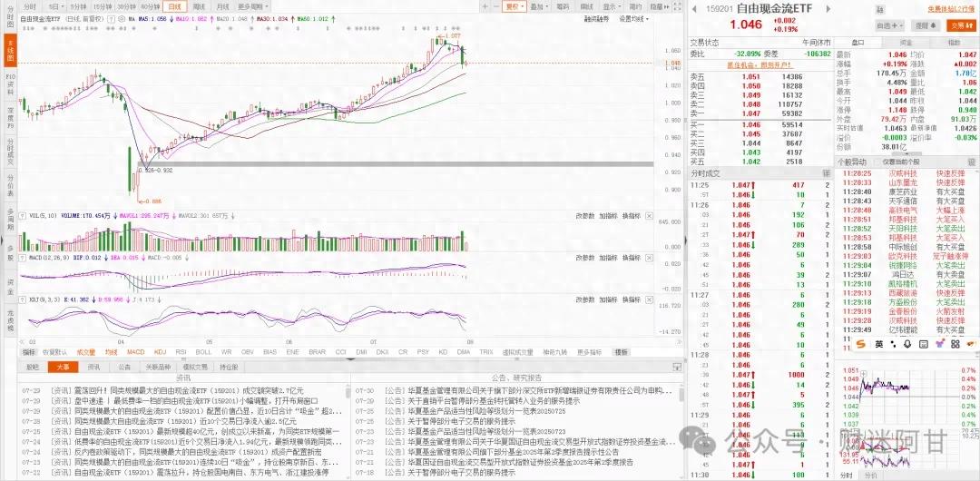
Task: Switch to 资金 tab in quote panel
Action: pos(906,43)
